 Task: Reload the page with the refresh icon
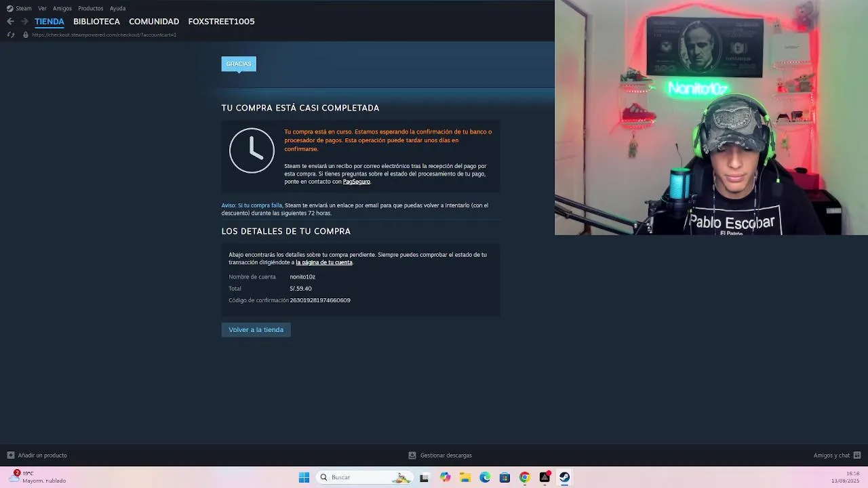(11, 35)
